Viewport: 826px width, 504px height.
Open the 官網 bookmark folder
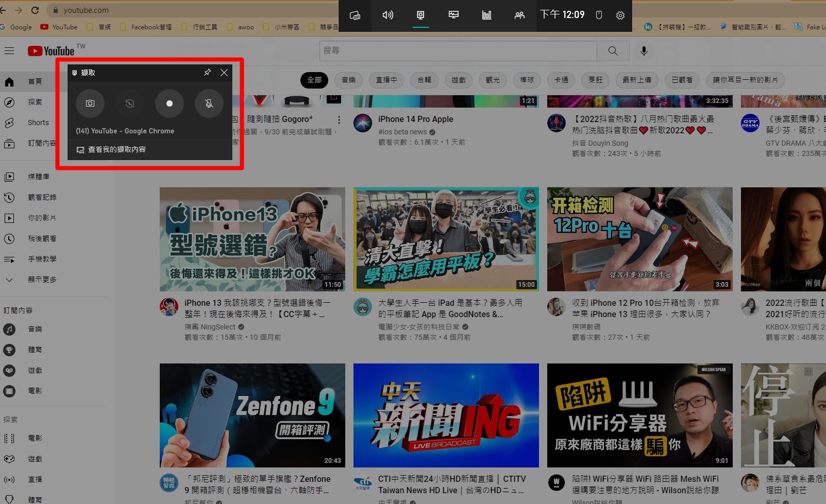(x=99, y=27)
